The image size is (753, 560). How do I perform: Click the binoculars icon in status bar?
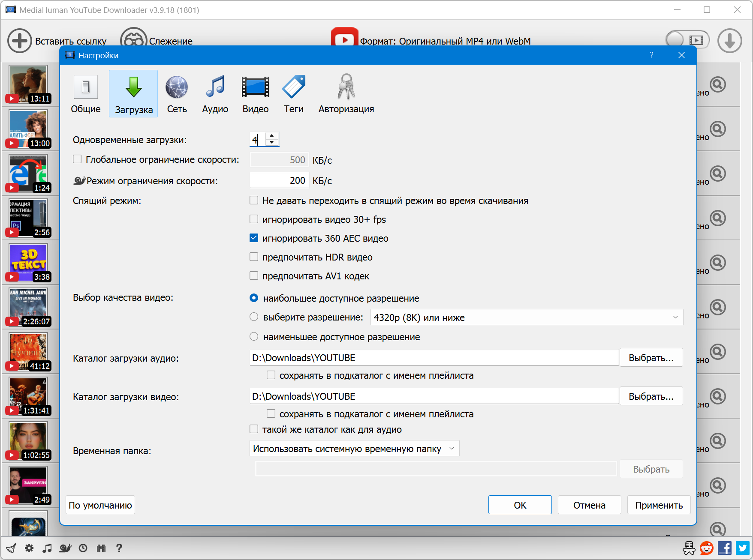click(x=101, y=548)
